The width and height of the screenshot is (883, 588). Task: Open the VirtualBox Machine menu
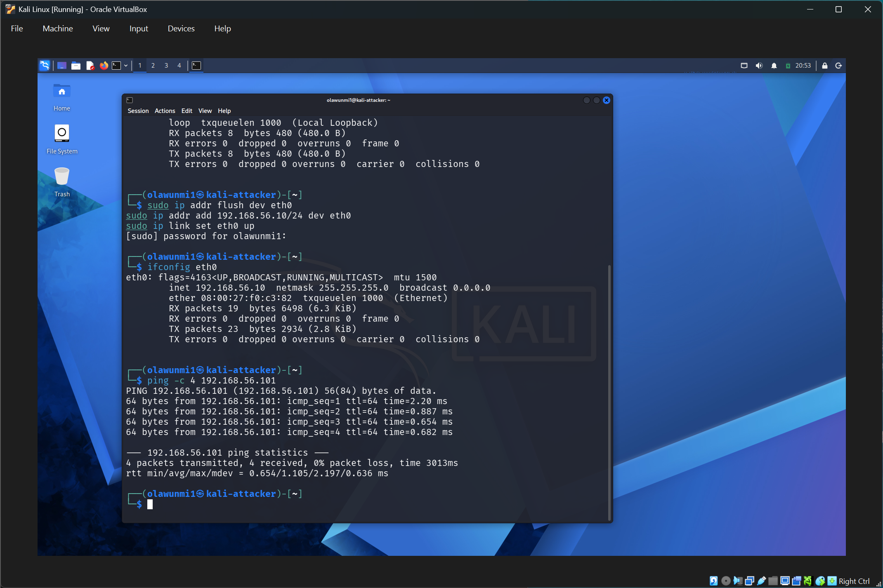pyautogui.click(x=58, y=28)
